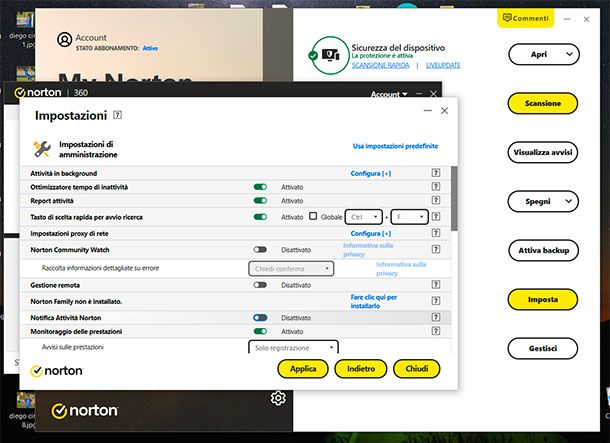
Task: Open Chiedi conferma dropdown
Action: (291, 269)
